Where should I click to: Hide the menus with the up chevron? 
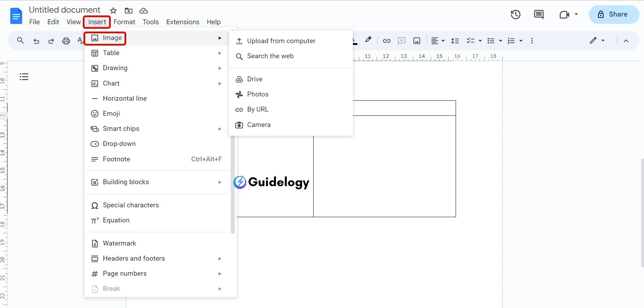pyautogui.click(x=626, y=41)
